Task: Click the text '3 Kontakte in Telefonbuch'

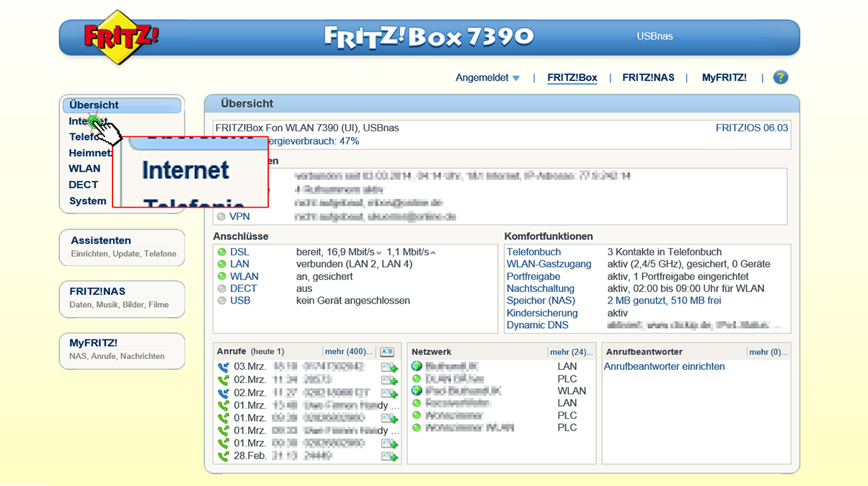Action: tap(665, 252)
